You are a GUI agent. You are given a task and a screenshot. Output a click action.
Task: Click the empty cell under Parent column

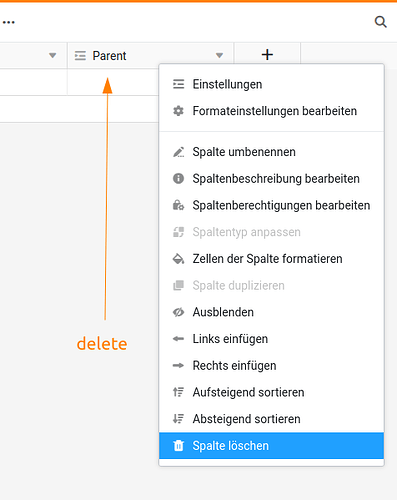(x=113, y=82)
